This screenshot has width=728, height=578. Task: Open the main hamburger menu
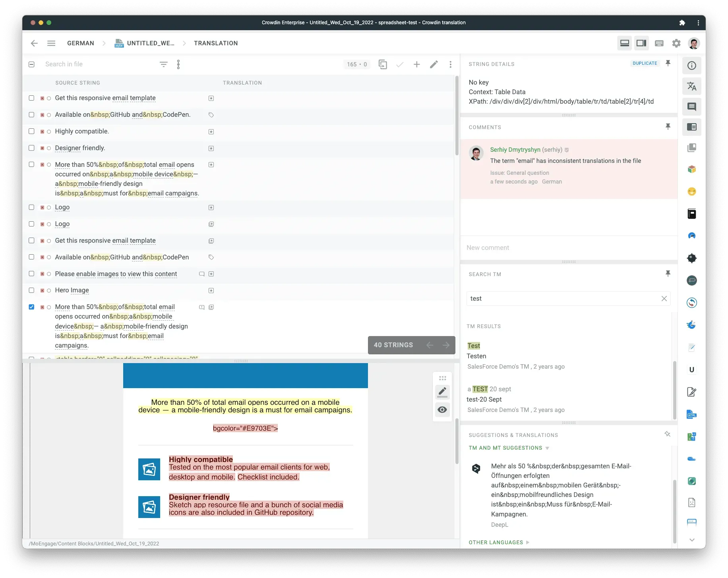[x=51, y=43]
